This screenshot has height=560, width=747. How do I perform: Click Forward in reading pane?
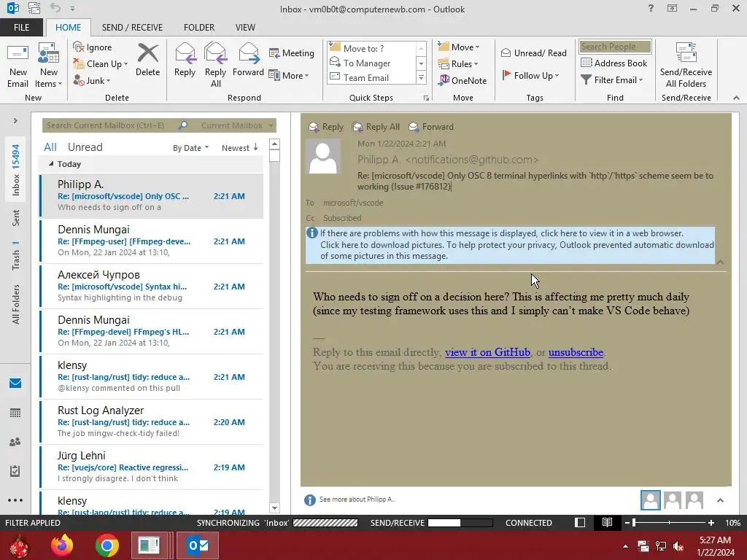431,127
